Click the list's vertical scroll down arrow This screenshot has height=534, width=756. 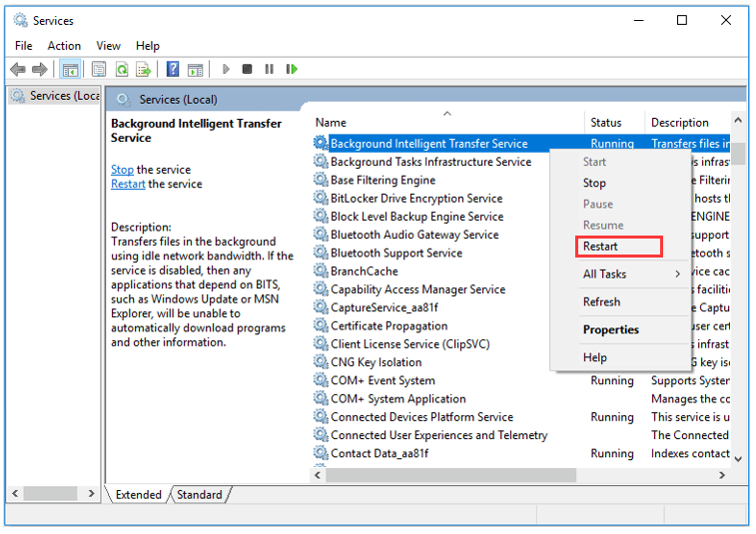pos(738,459)
